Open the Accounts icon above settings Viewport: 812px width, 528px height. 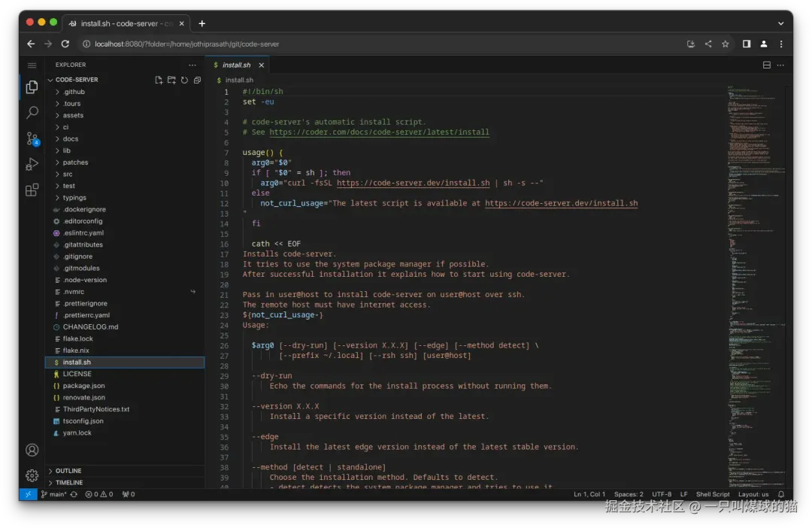click(x=32, y=449)
